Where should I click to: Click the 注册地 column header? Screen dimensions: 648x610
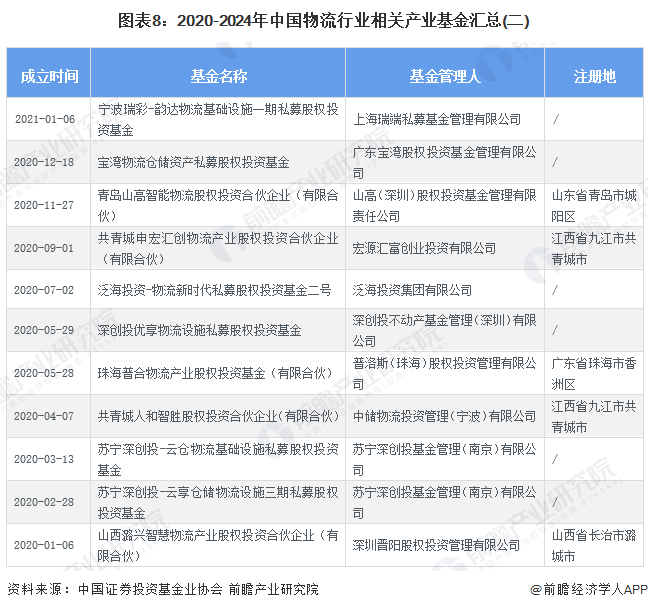594,76
